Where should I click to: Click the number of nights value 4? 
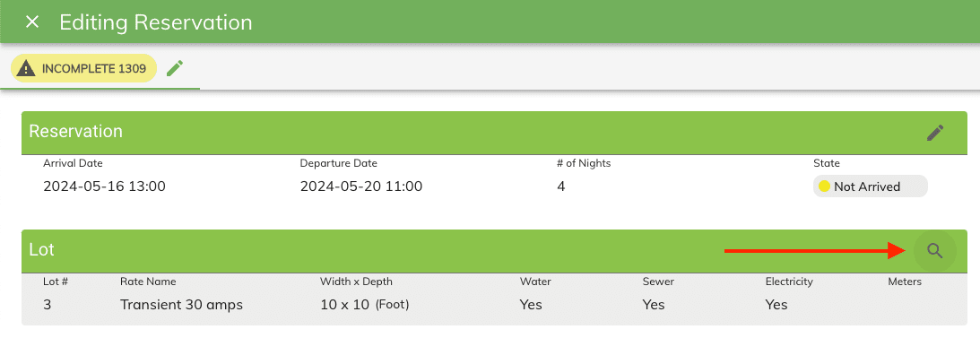coord(560,186)
